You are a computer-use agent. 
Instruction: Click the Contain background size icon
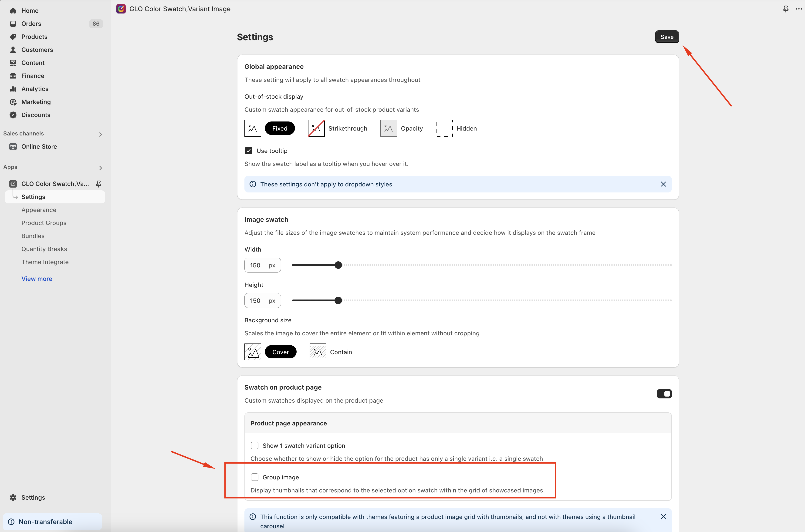click(x=318, y=352)
